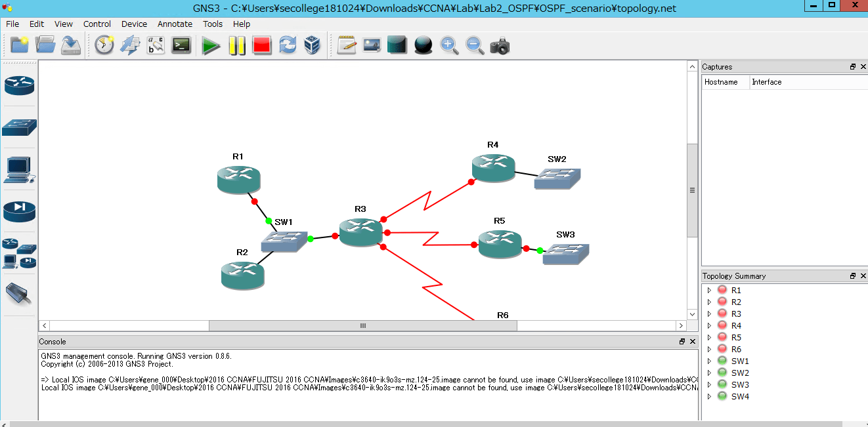This screenshot has height=427, width=868.
Task: Browse security devices in the sidebar
Action: pyautogui.click(x=20, y=212)
